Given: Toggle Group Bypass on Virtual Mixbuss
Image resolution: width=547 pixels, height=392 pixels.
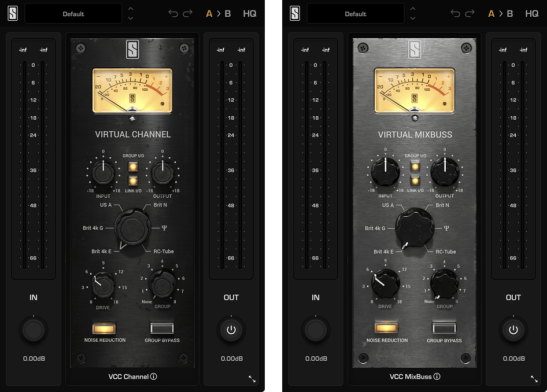Looking at the screenshot, I should [x=444, y=328].
